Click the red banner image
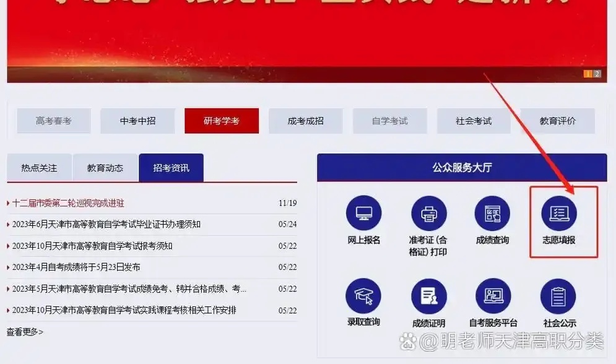Image resolution: width=616 pixels, height=364 pixels. click(307, 41)
